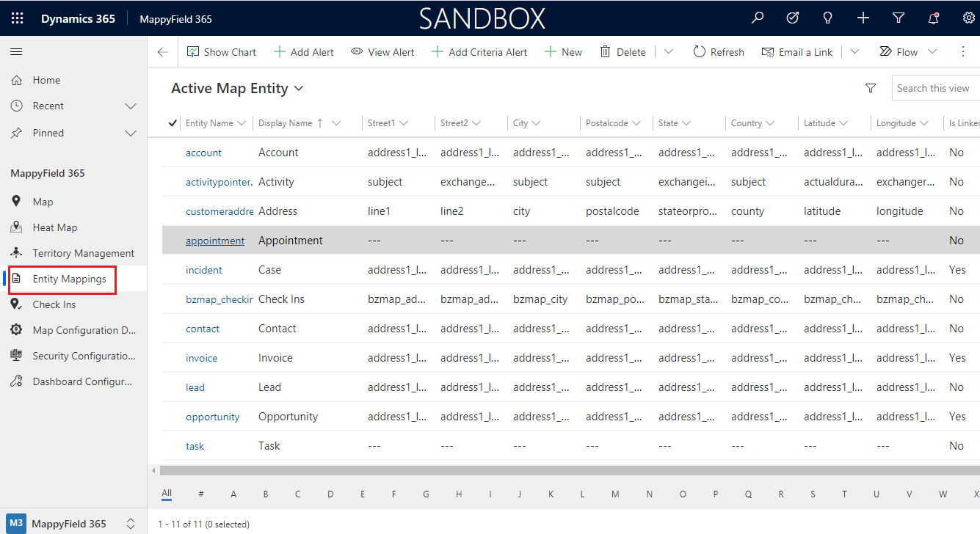Filter records by letter A

pyautogui.click(x=233, y=494)
